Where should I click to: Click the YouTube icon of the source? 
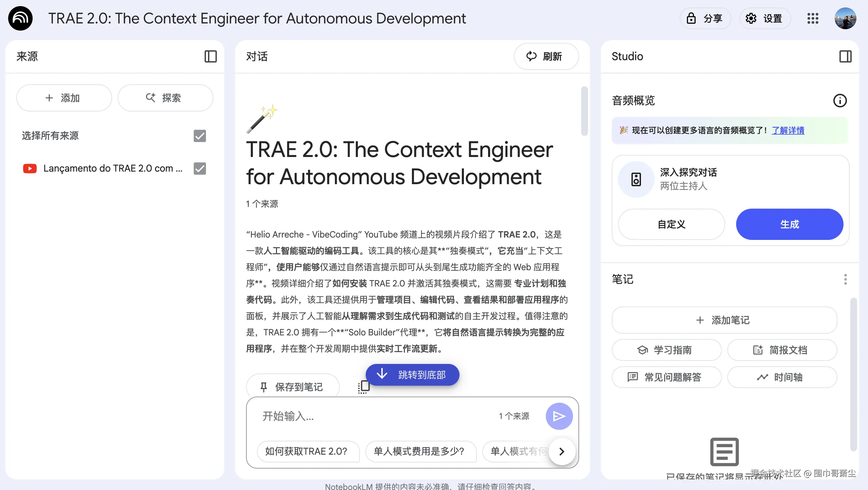click(30, 169)
